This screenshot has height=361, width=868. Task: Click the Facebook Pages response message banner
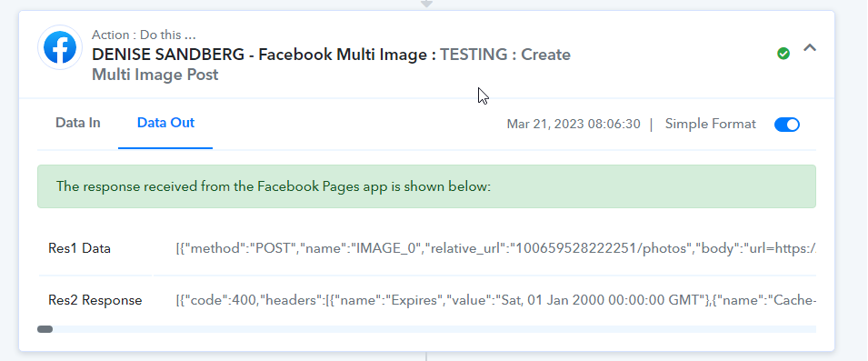point(426,186)
